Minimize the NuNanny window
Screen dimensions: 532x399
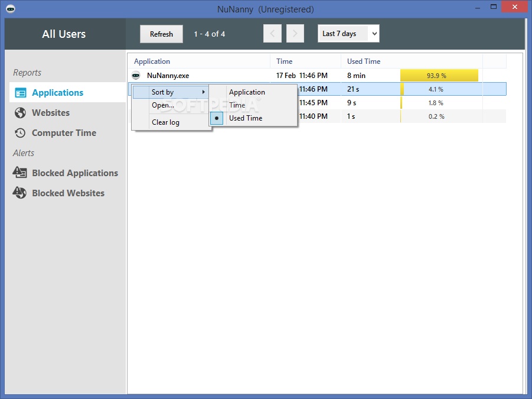click(478, 8)
